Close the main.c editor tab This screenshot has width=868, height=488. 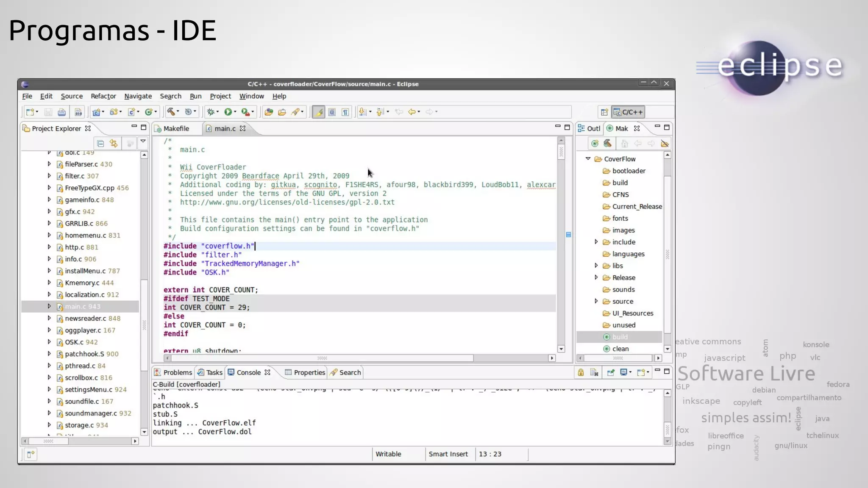point(243,128)
